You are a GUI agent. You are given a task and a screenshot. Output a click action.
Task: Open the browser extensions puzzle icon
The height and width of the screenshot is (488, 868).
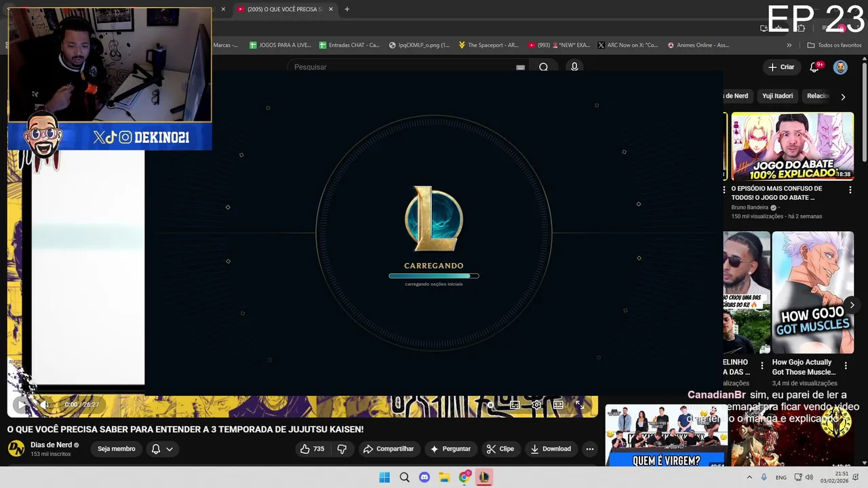pyautogui.click(x=801, y=28)
